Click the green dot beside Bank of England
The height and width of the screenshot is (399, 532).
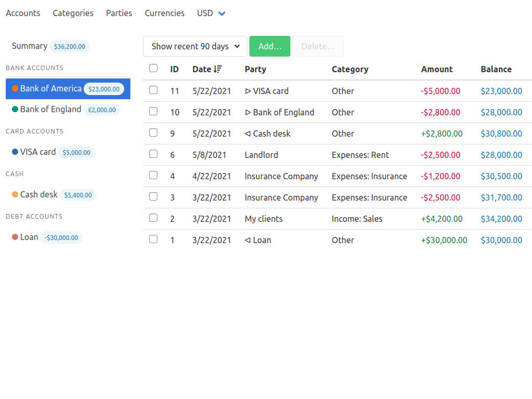click(x=15, y=110)
